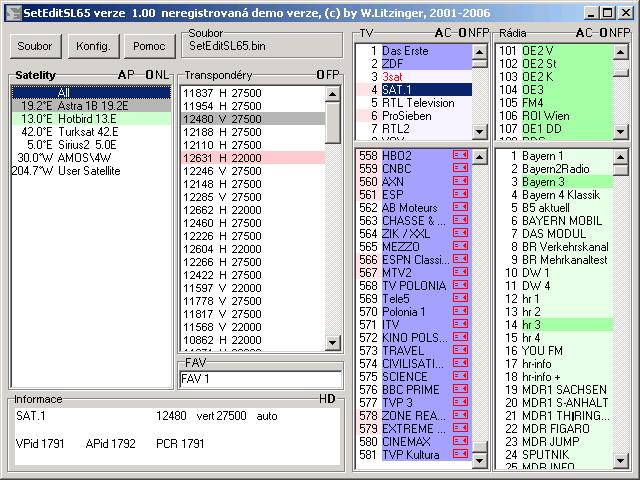Click upper TV list scroll down arrow
Screen dimensions: 640x480
tap(480, 132)
